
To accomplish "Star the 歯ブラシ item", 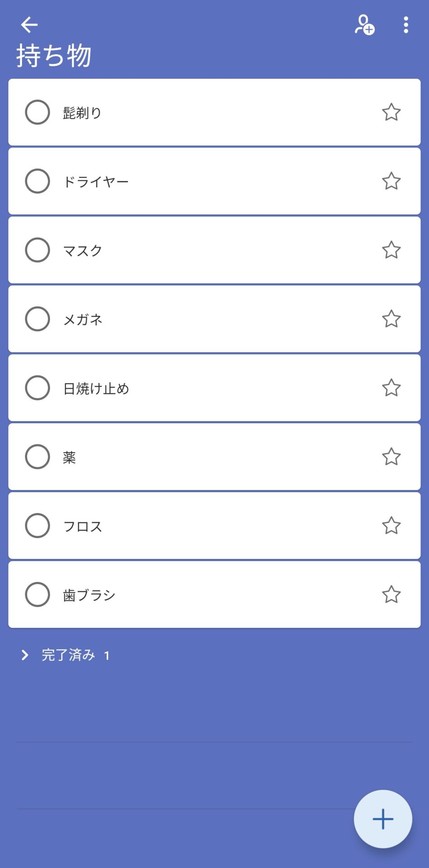I will click(391, 594).
